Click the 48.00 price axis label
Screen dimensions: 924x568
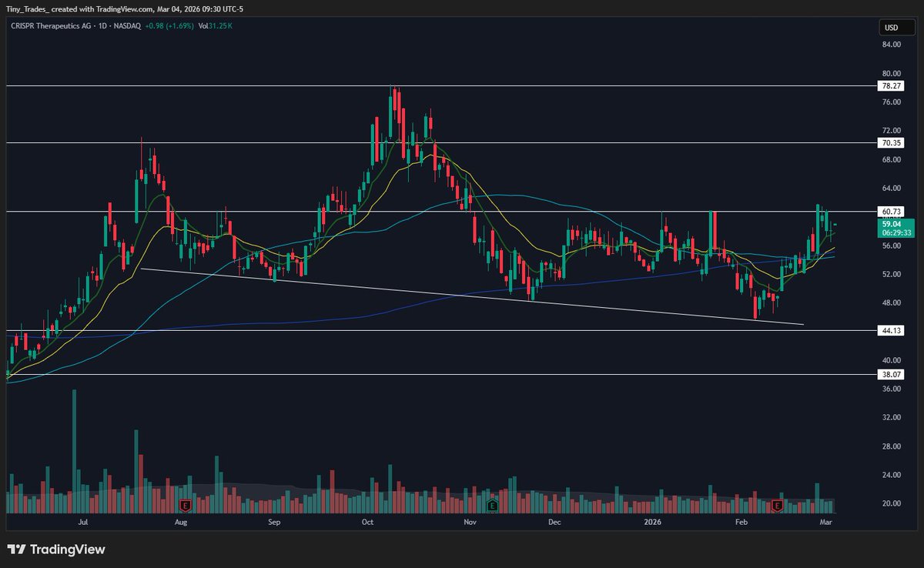pyautogui.click(x=892, y=303)
